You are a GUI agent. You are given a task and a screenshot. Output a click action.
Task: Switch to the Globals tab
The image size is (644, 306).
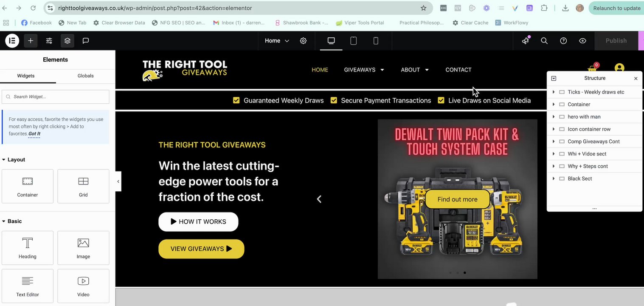click(x=85, y=76)
